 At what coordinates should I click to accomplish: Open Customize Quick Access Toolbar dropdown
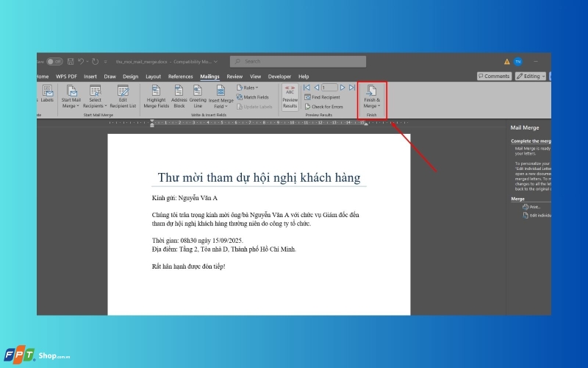click(105, 62)
